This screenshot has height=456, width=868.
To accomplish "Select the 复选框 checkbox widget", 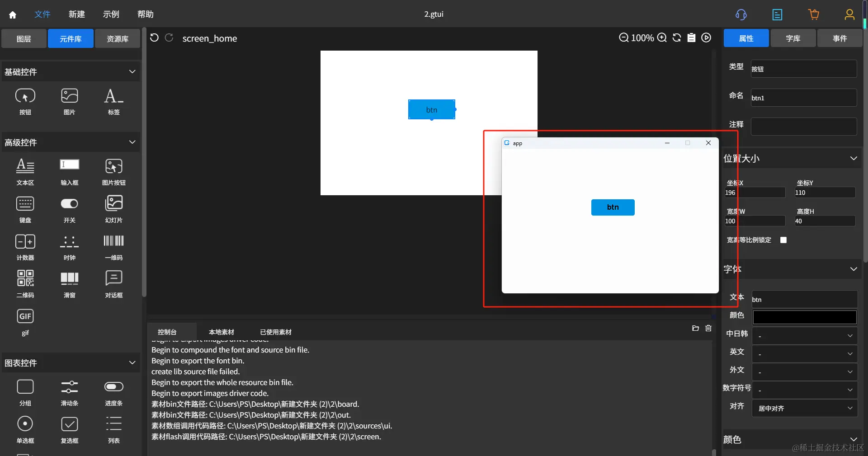I will coord(70,430).
